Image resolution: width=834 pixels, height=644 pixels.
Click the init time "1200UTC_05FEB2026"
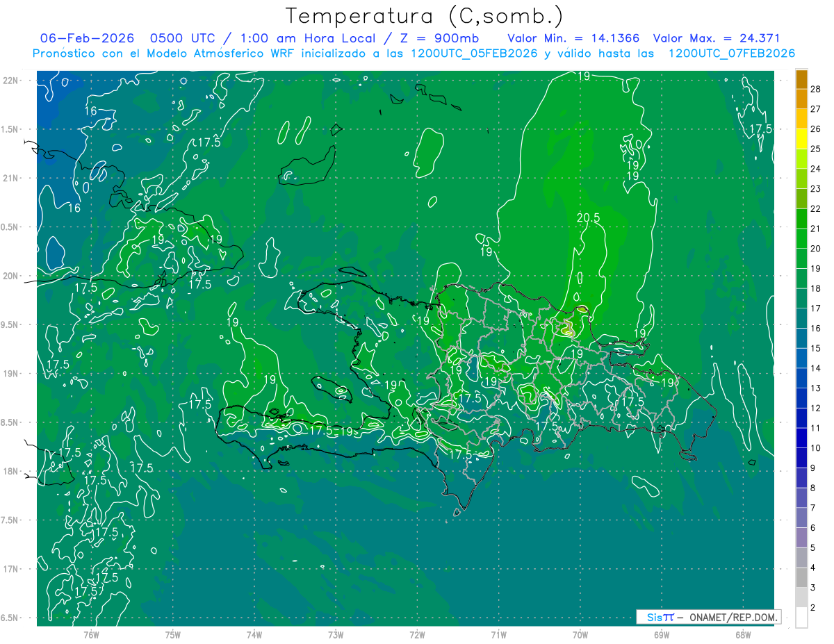475,53
